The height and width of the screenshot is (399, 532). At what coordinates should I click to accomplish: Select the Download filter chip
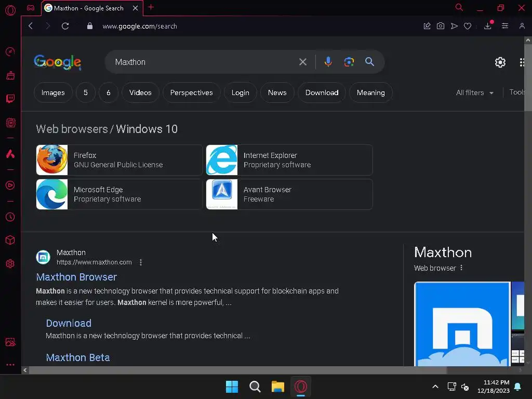[x=322, y=92]
